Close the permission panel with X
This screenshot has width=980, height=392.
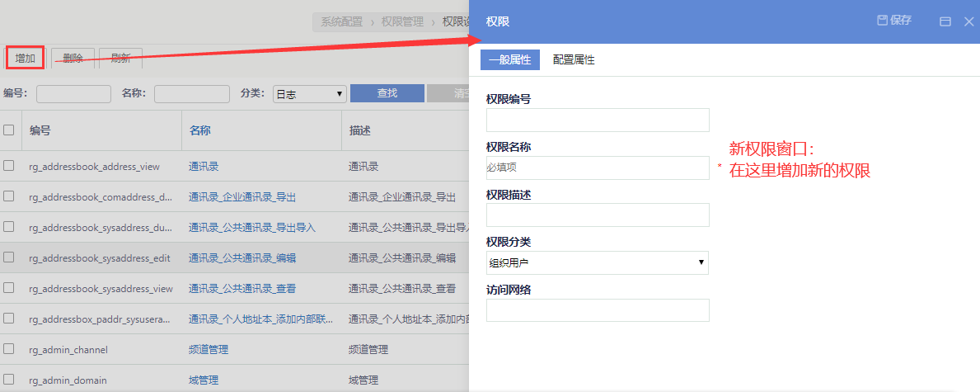[x=969, y=21]
